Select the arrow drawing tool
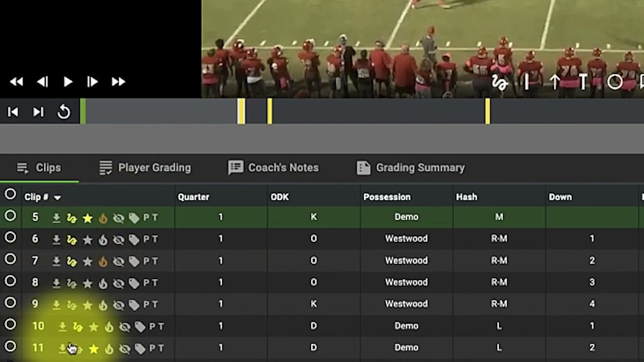Screen dimensions: 644x362 [554, 82]
